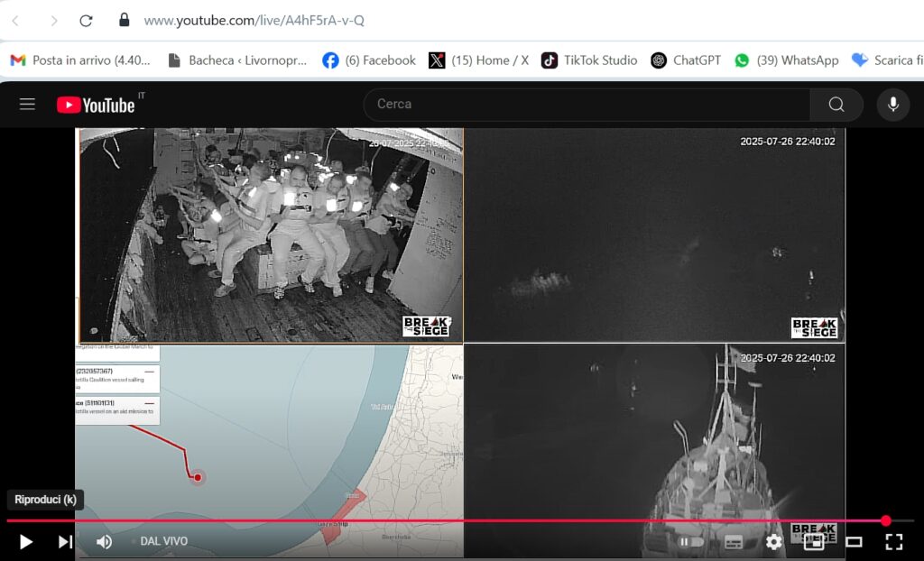Mute the livestream audio
Viewport: 924px width, 561px height.
104,541
